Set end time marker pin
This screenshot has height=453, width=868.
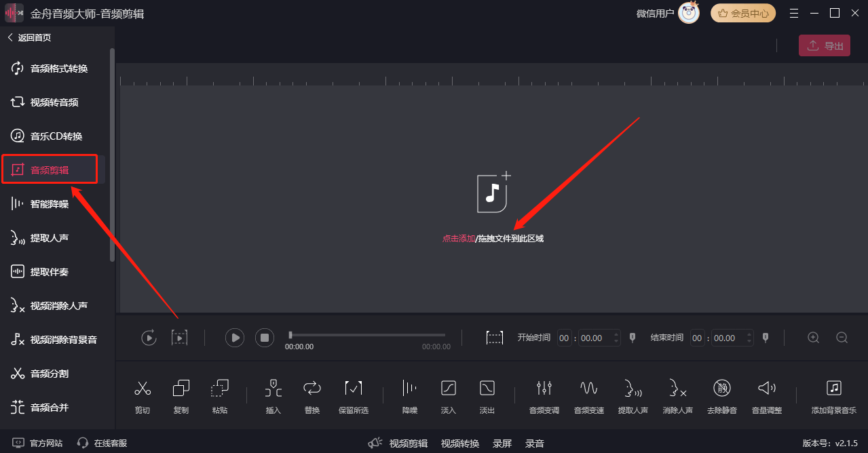766,337
